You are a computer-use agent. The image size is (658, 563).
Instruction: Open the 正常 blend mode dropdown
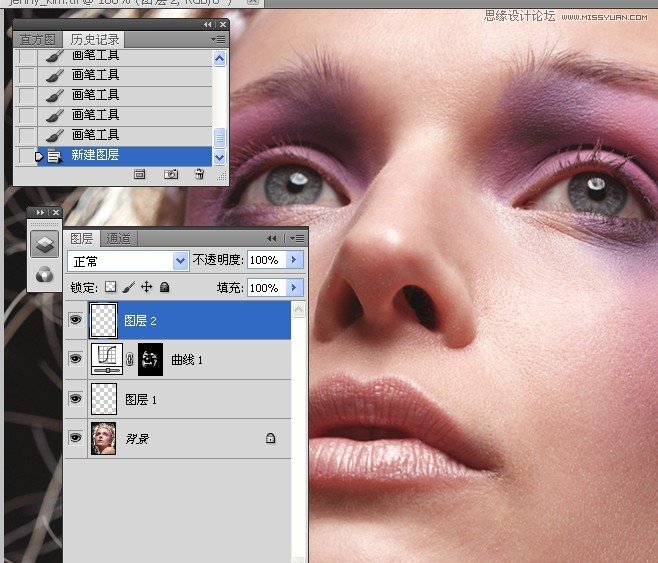pyautogui.click(x=181, y=260)
